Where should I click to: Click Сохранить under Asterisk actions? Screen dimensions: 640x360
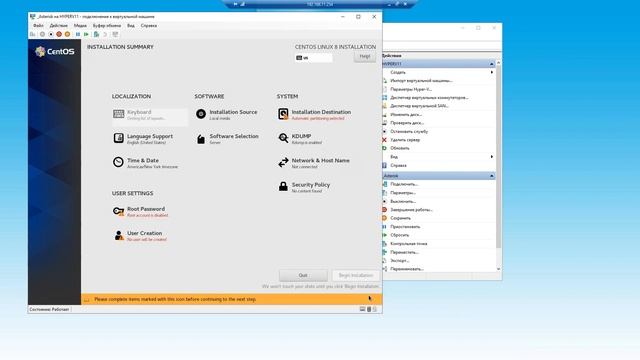click(400, 218)
